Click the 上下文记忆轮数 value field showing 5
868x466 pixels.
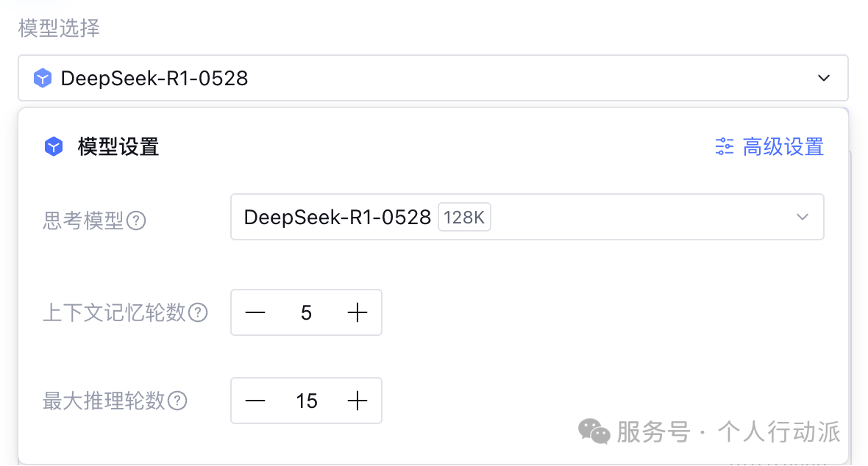(307, 313)
